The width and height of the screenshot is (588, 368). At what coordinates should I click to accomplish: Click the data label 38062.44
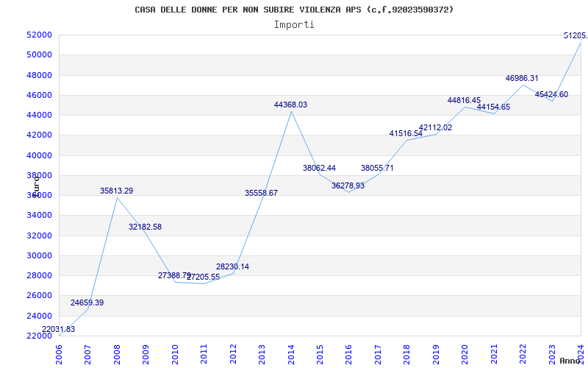[320, 168]
